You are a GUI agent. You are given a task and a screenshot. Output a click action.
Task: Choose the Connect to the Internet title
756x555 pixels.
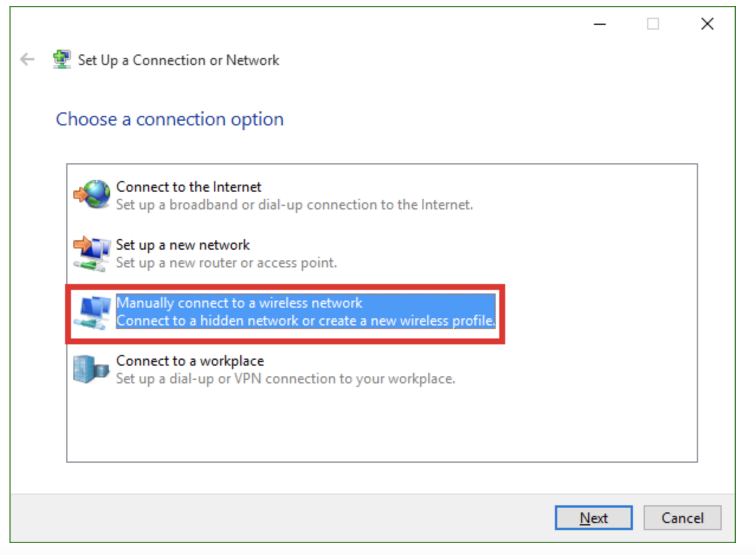(189, 187)
